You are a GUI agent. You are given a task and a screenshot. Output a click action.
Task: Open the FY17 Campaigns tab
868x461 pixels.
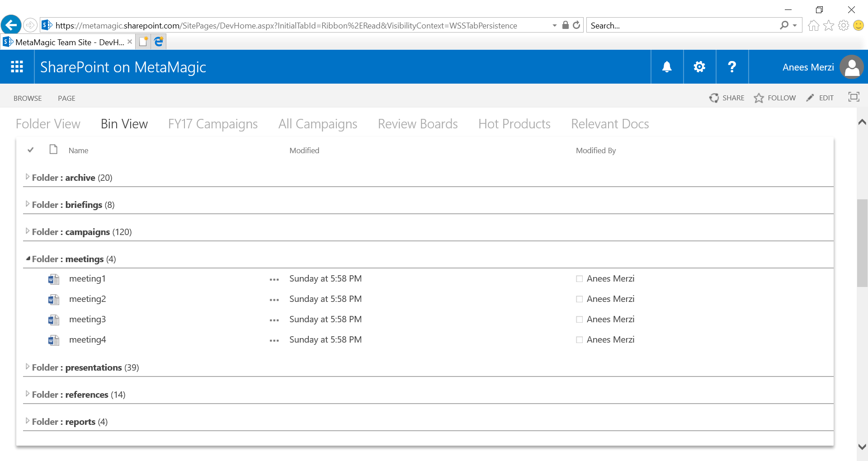coord(213,124)
